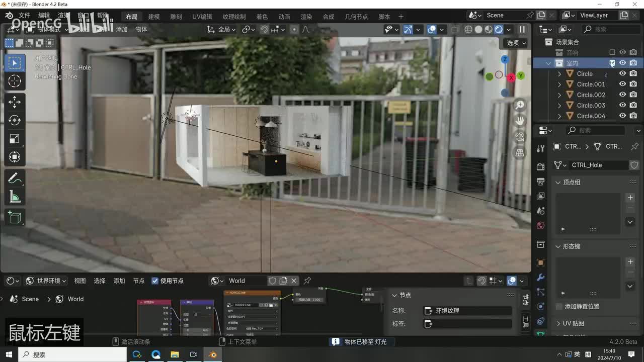Collapse the 形态键 panel
Image resolution: width=644 pixels, height=362 pixels.
click(x=558, y=246)
